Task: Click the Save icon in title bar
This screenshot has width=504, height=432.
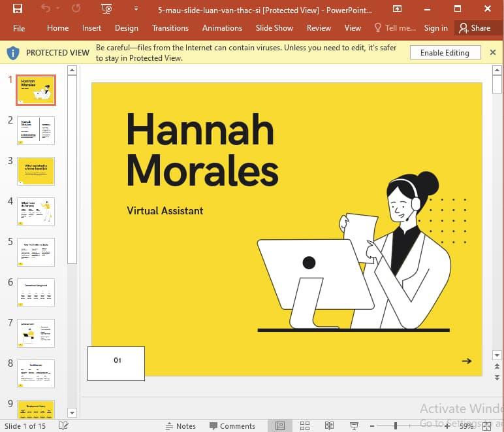Action: tap(18, 9)
